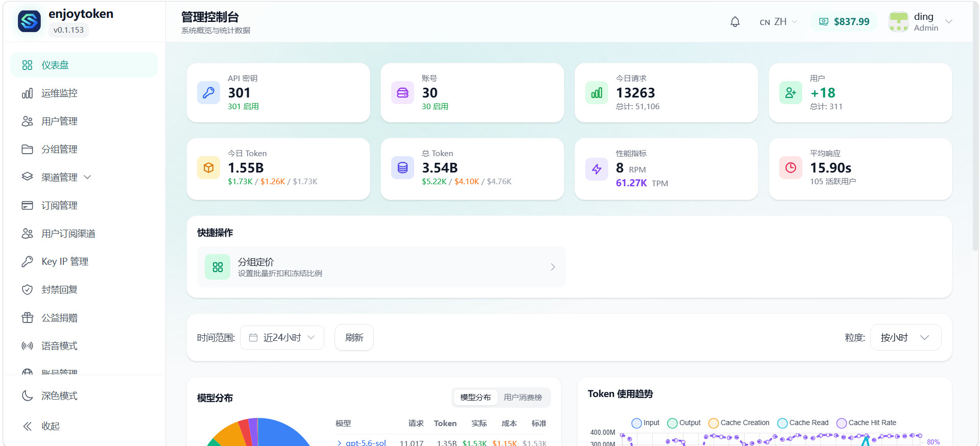Click the 刷新 button

click(354, 338)
